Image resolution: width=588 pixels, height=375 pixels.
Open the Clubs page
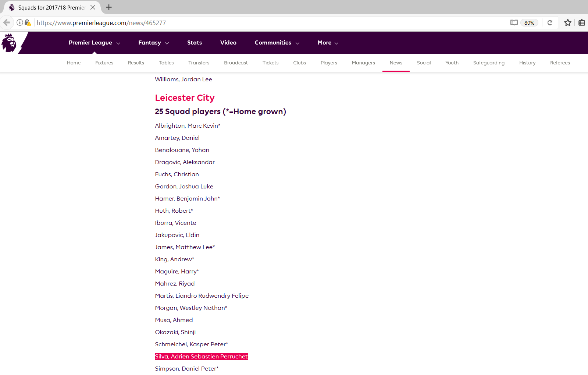tap(300, 63)
